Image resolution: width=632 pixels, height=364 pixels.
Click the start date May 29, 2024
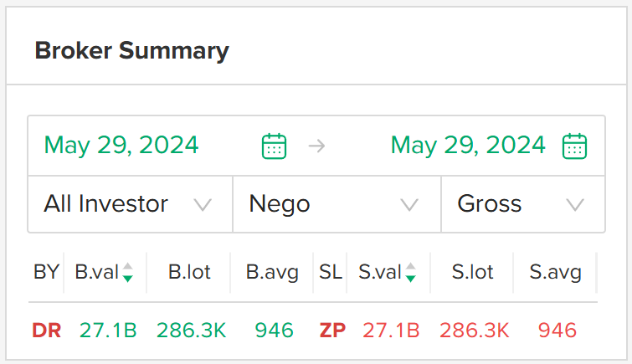pyautogui.click(x=121, y=145)
